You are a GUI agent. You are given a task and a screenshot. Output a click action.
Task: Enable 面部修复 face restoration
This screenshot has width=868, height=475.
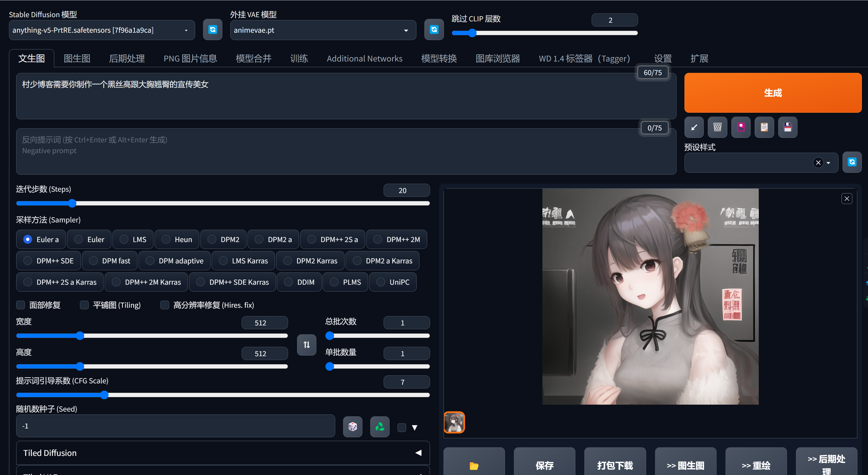(x=21, y=305)
